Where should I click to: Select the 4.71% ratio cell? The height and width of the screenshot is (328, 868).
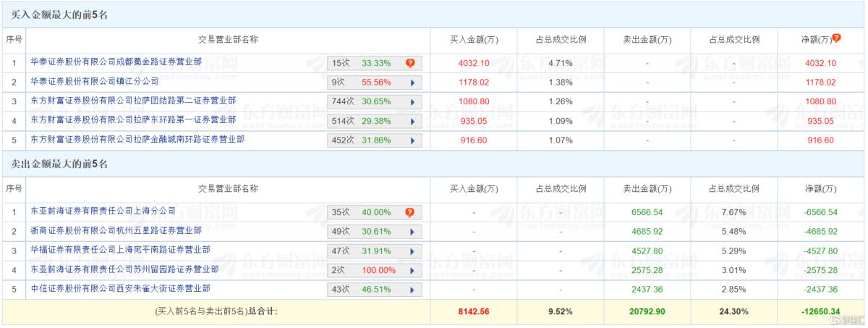561,63
